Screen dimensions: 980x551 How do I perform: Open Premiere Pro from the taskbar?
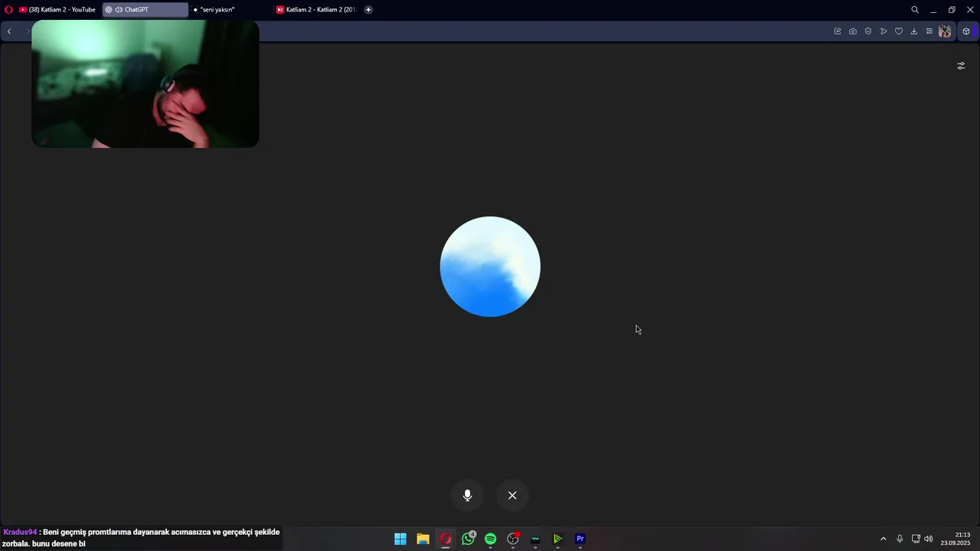click(580, 539)
